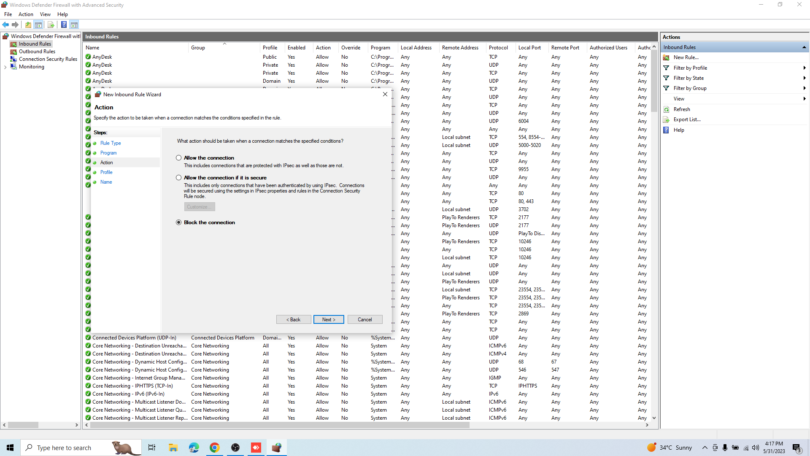Choose 'Allow the connection if it is secure'
The width and height of the screenshot is (810, 456).
pos(179,178)
